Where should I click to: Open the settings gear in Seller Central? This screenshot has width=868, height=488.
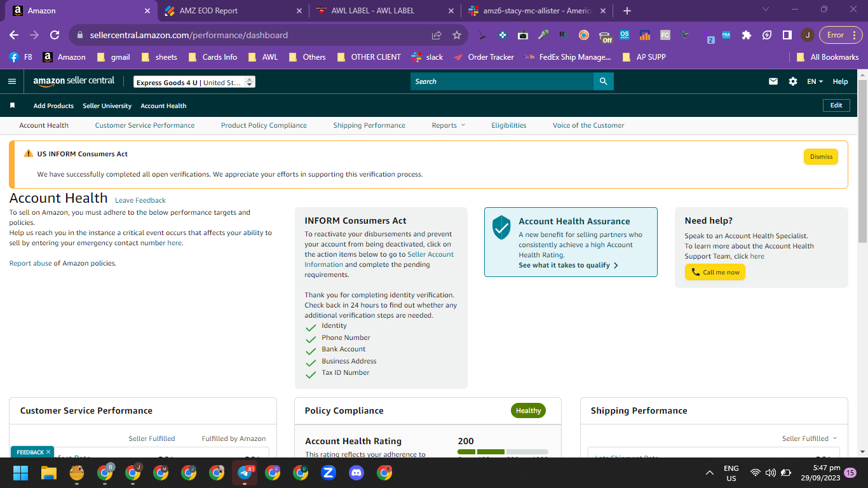pos(793,81)
